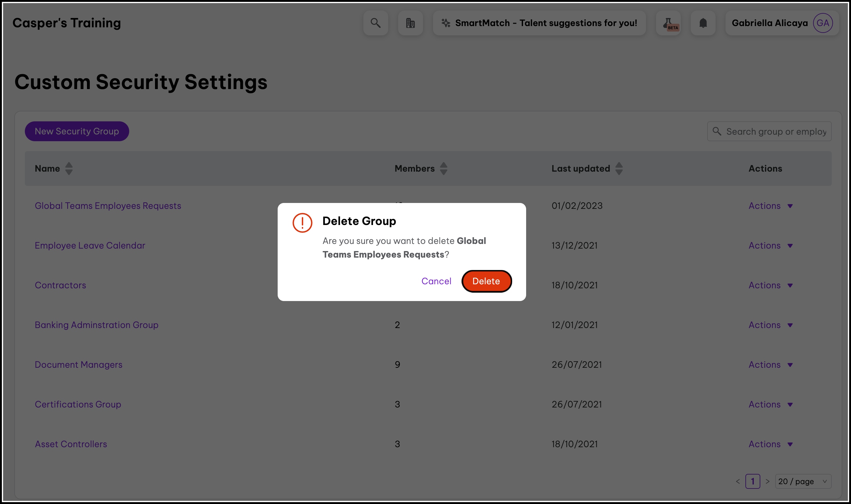Open Certifications Group

tap(78, 404)
